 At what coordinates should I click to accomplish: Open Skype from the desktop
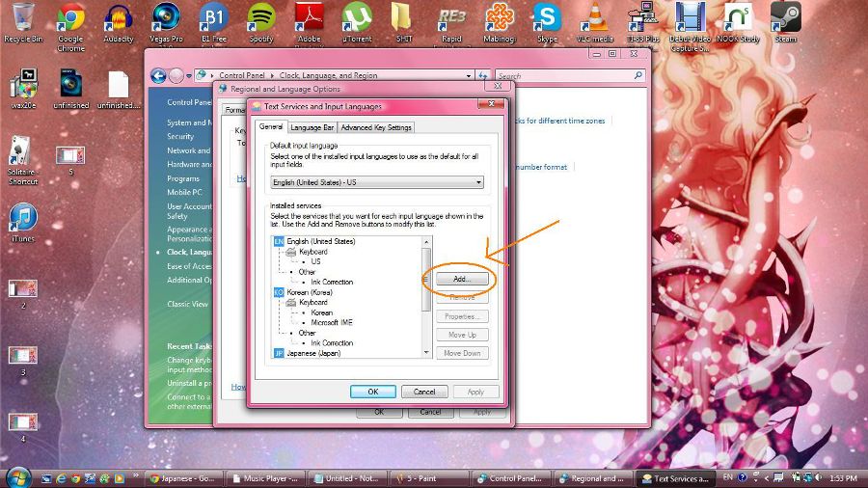547,19
